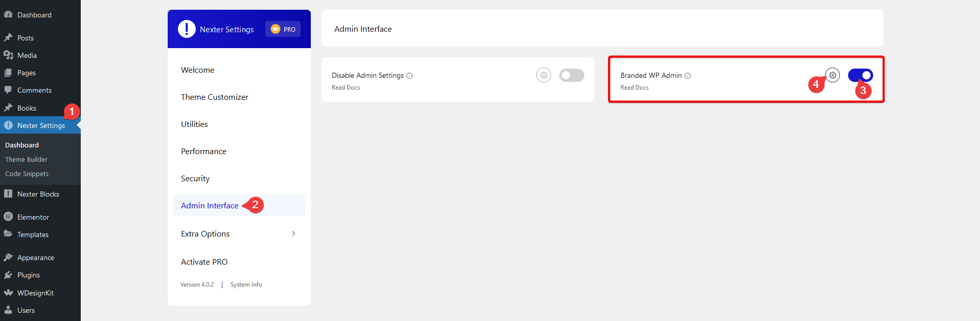This screenshot has width=980, height=321.
Task: Click the WDesignKit icon
Action: [8, 292]
